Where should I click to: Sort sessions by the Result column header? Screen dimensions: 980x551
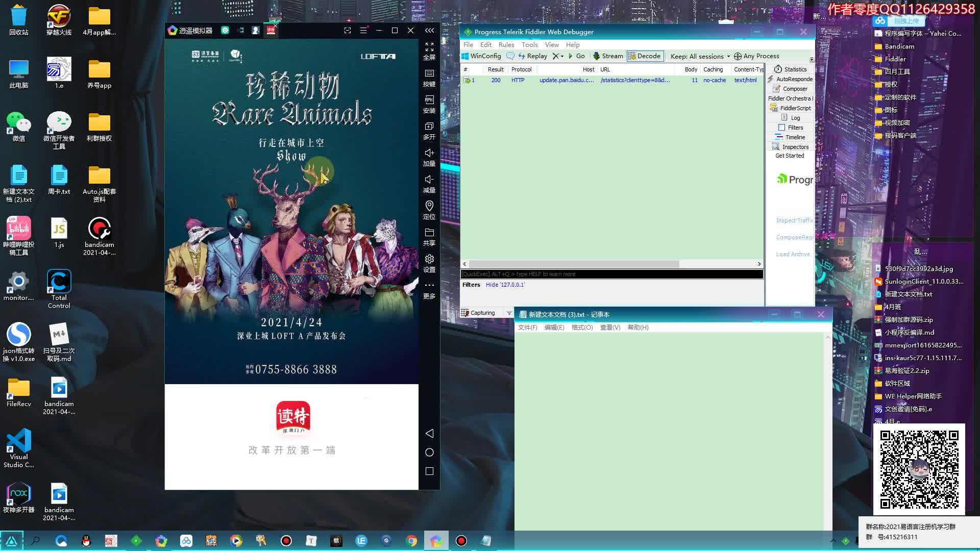pos(495,69)
